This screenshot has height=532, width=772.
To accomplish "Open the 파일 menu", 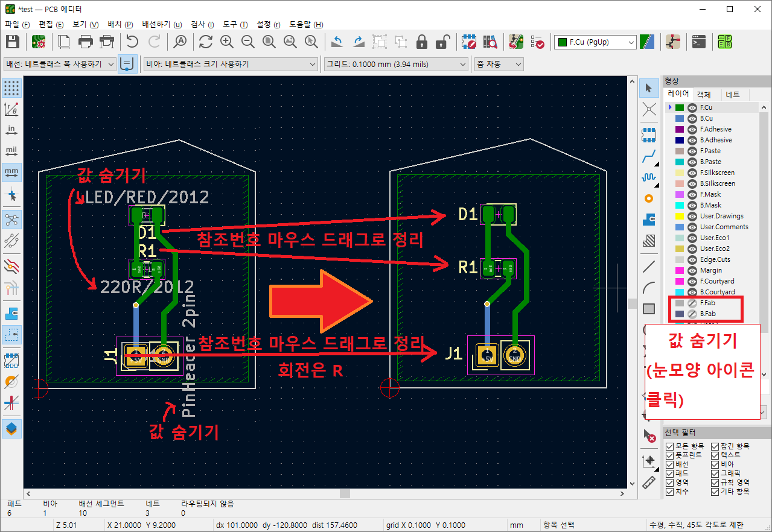I will click(x=17, y=25).
